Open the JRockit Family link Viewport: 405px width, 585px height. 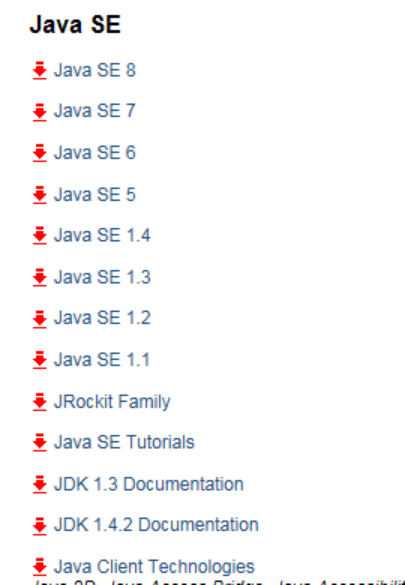pos(112,402)
